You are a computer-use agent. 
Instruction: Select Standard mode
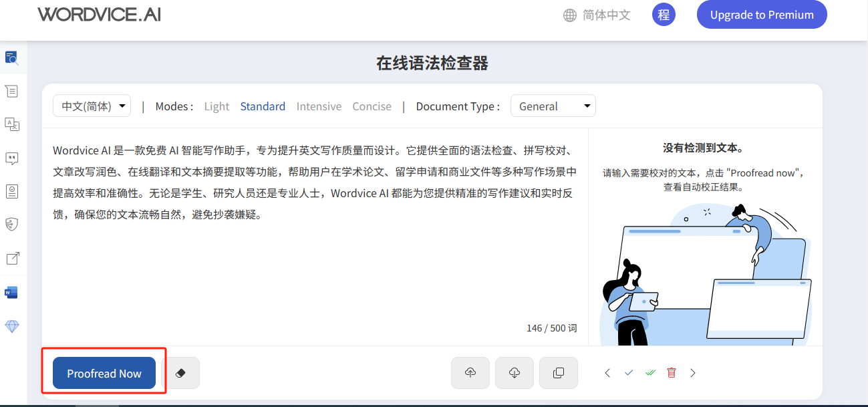pos(263,106)
